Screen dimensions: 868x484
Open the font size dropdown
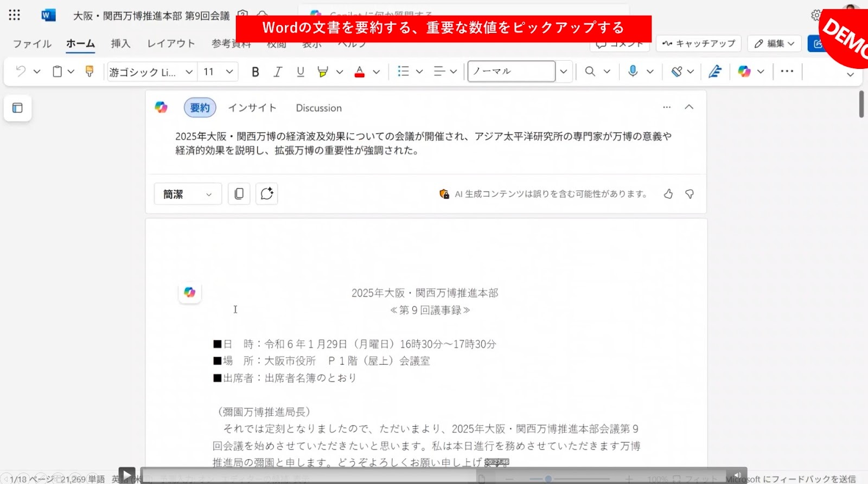(x=229, y=72)
